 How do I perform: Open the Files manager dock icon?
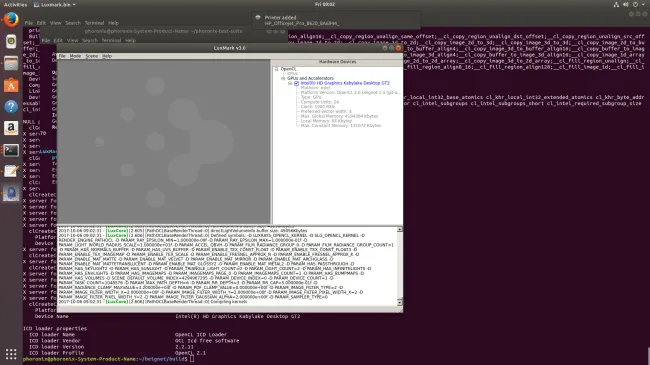[11, 63]
